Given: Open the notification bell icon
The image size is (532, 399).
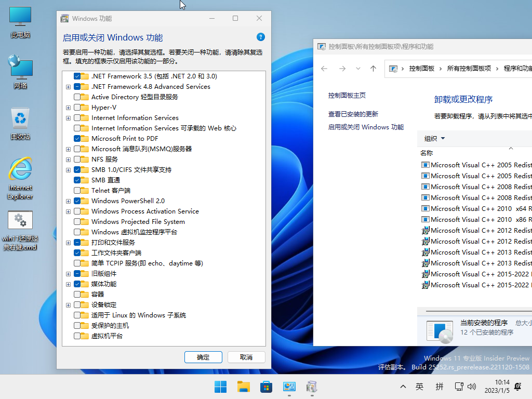Looking at the screenshot, I should (518, 386).
